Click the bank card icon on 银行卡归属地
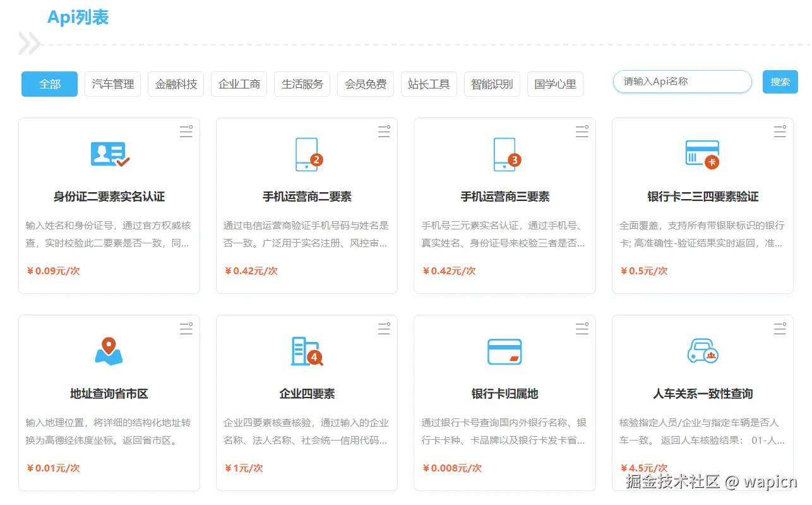Image resolution: width=812 pixels, height=505 pixels. pos(505,351)
